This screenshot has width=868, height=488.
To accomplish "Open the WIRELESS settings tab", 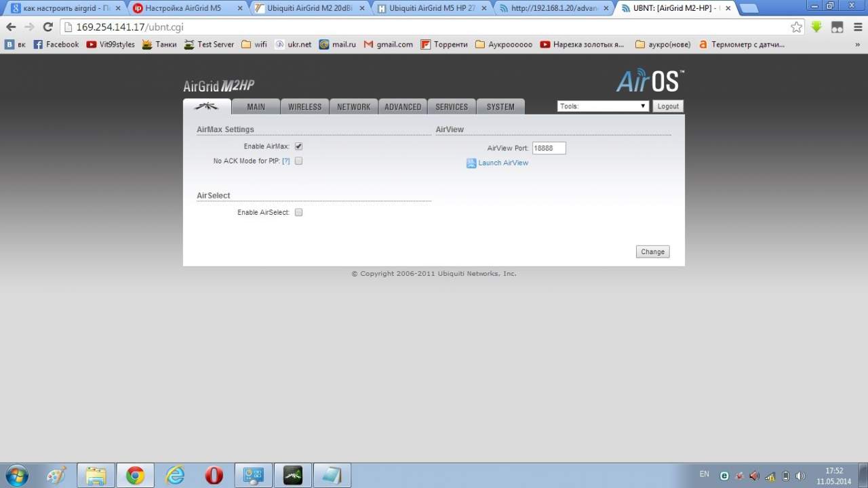I will click(304, 106).
